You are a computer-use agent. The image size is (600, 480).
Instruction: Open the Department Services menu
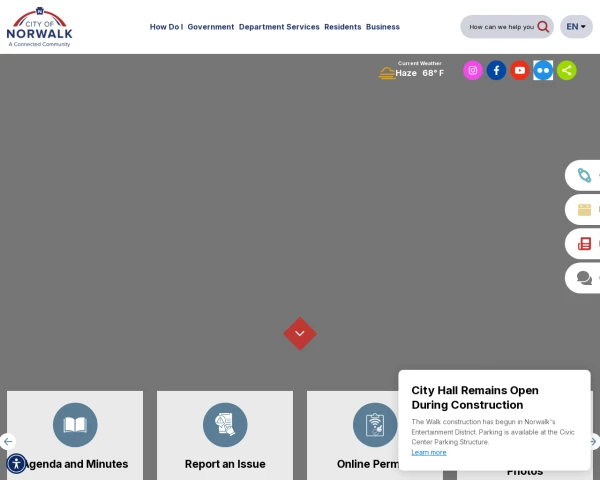click(279, 27)
